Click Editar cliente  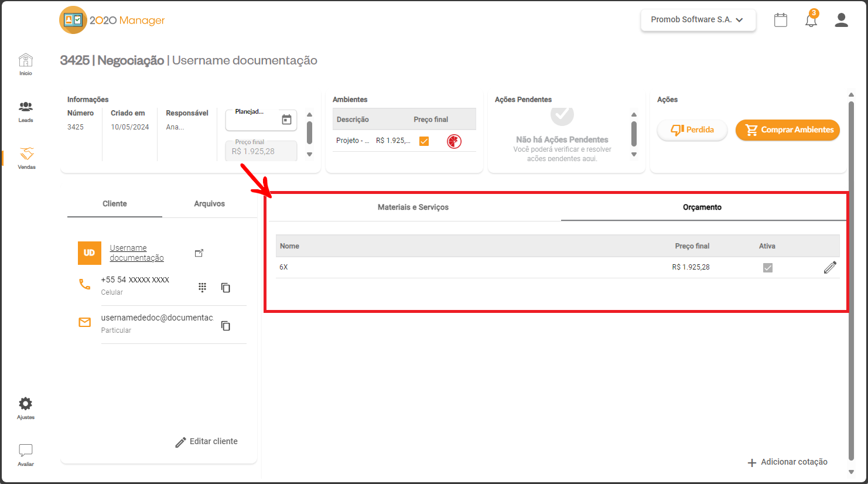(x=207, y=442)
